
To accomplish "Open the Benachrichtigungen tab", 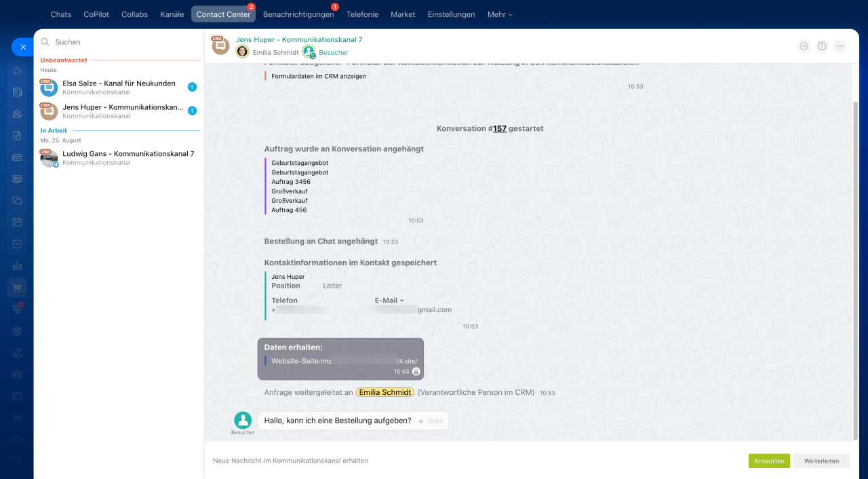I will 298,14.
